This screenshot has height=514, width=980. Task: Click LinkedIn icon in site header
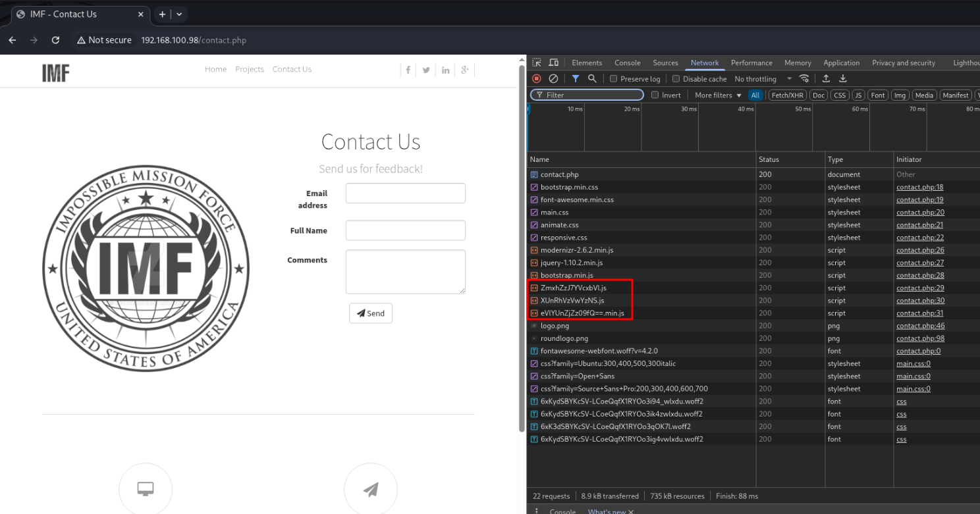[x=446, y=70]
